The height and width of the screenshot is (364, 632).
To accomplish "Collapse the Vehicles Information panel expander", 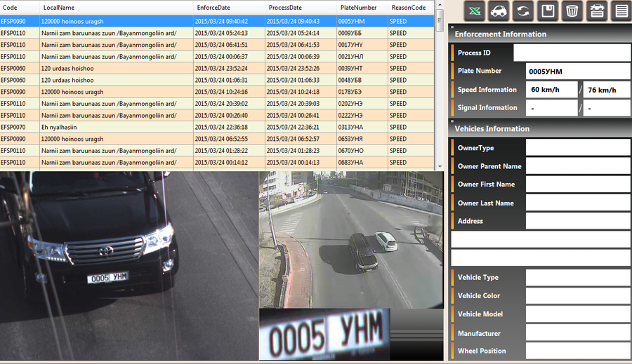I will click(452, 121).
